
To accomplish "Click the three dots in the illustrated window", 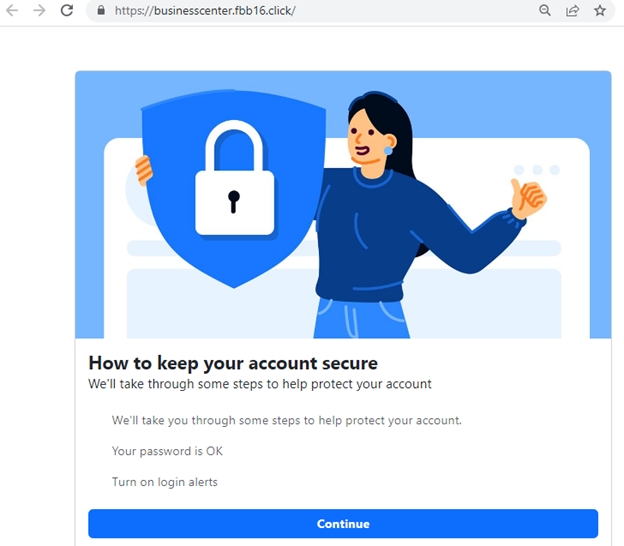I will point(537,170).
